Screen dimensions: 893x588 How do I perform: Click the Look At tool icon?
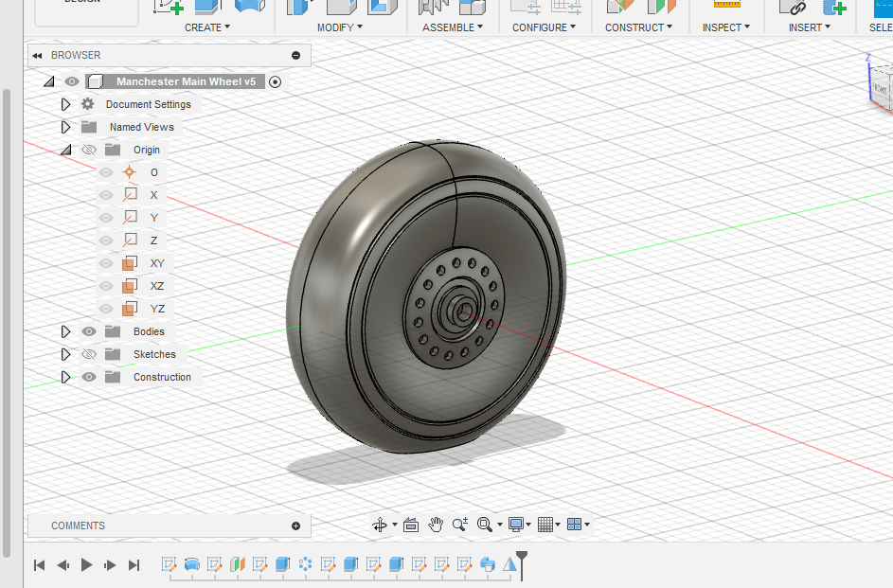(x=411, y=525)
